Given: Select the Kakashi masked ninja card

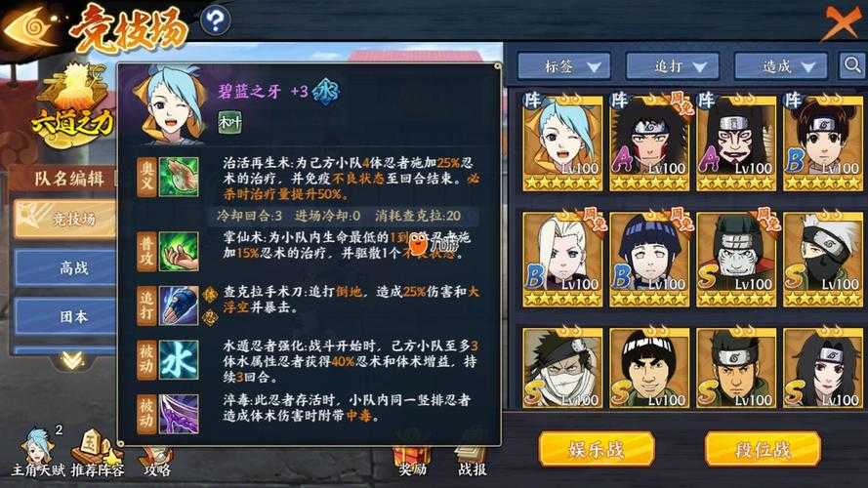Looking at the screenshot, I should click(822, 260).
